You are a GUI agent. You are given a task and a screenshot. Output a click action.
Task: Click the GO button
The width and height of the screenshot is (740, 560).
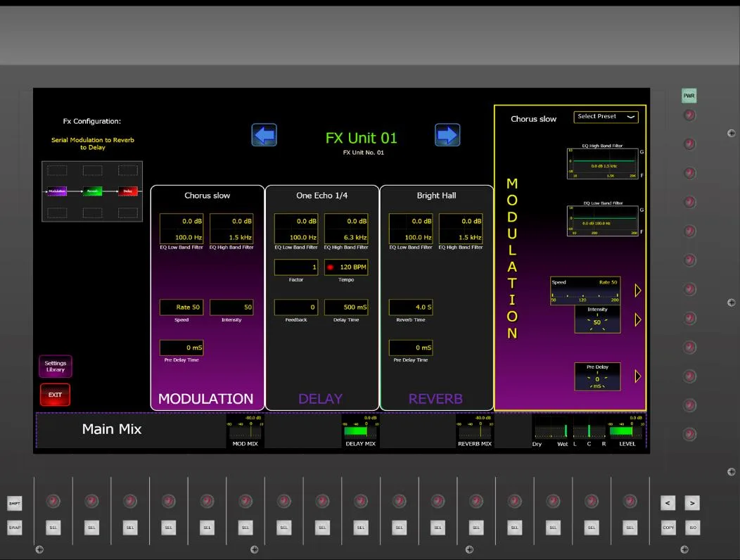coord(692,528)
